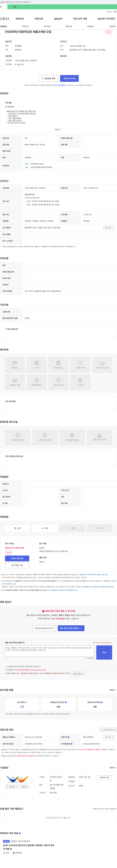Jump to the 모집요강 section tab
117x868 pixels.
(x=3, y=26)
